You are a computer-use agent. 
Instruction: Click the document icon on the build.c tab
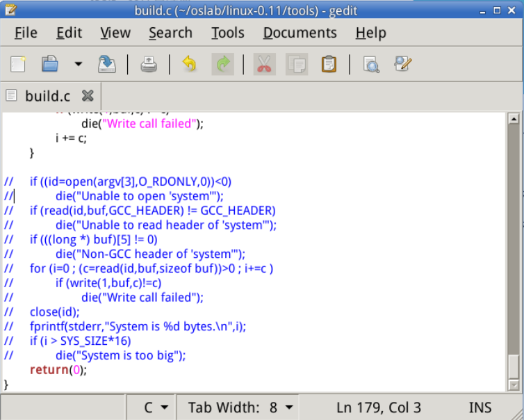[x=11, y=95]
